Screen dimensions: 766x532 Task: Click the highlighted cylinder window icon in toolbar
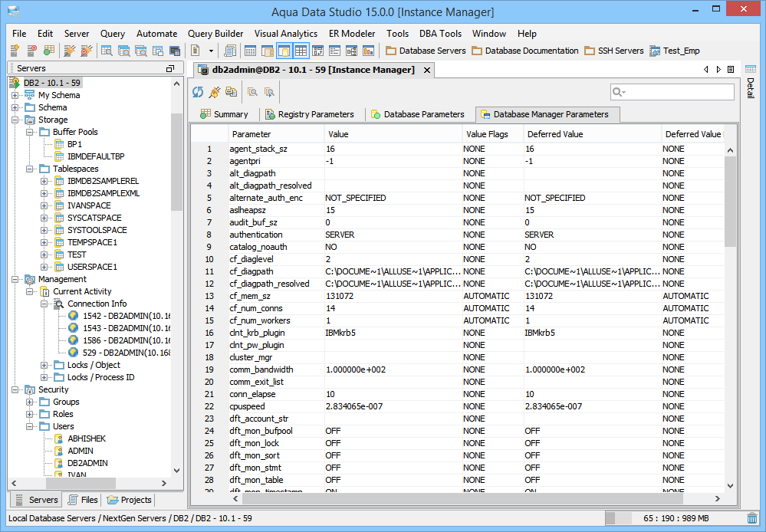284,51
